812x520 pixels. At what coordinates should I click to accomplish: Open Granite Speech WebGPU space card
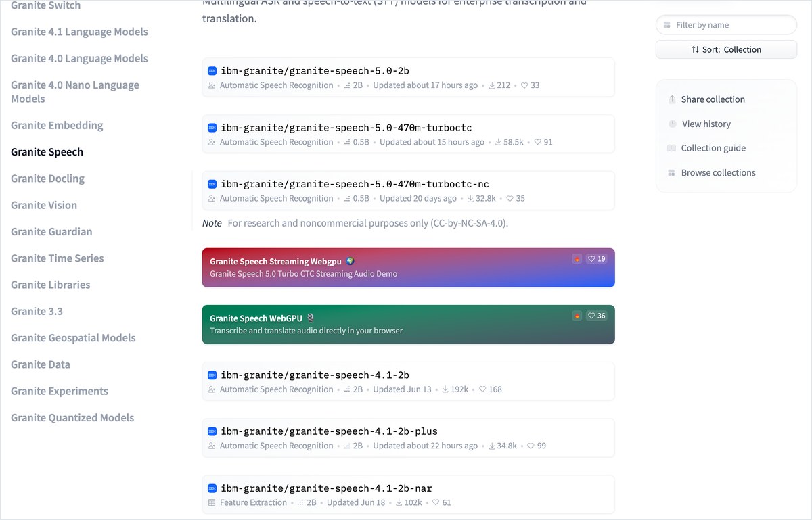pos(408,325)
